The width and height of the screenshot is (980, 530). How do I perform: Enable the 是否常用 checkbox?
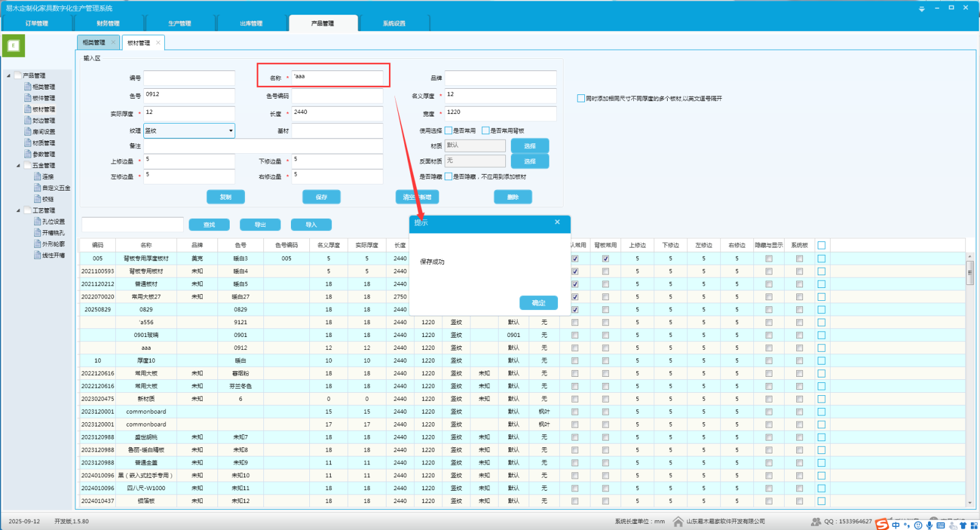(448, 131)
